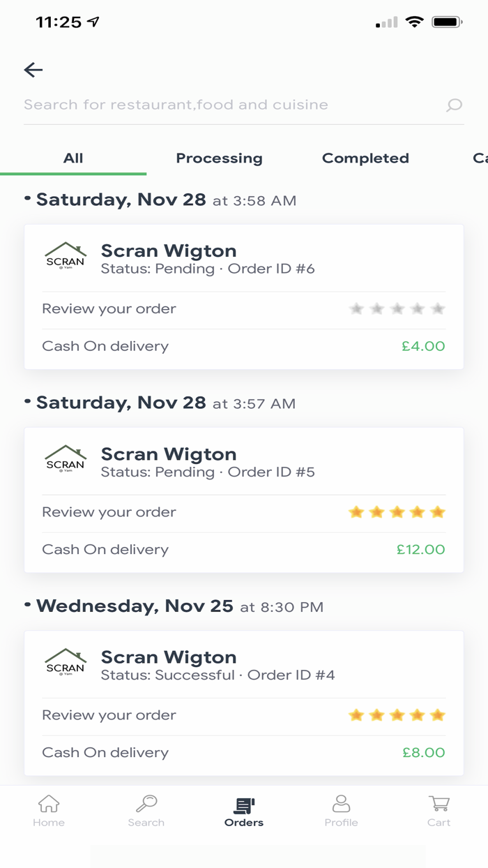Open the partially visible Cancelled tab
The width and height of the screenshot is (488, 868).
pos(480,158)
